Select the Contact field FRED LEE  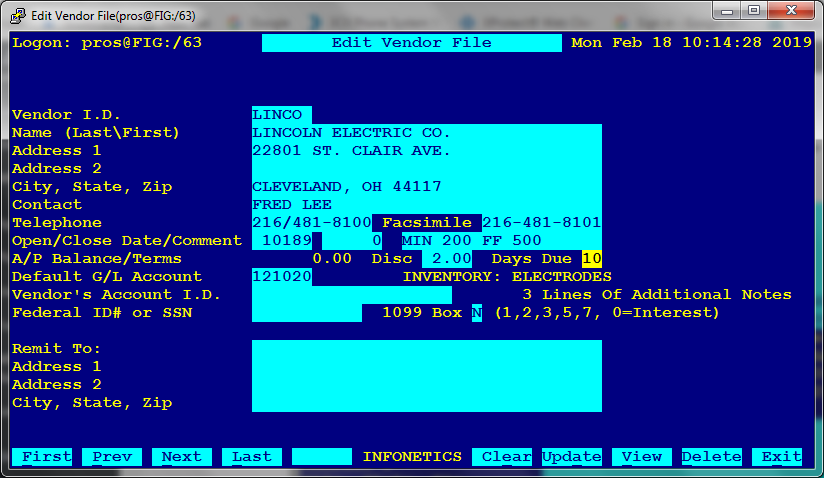tap(427, 205)
